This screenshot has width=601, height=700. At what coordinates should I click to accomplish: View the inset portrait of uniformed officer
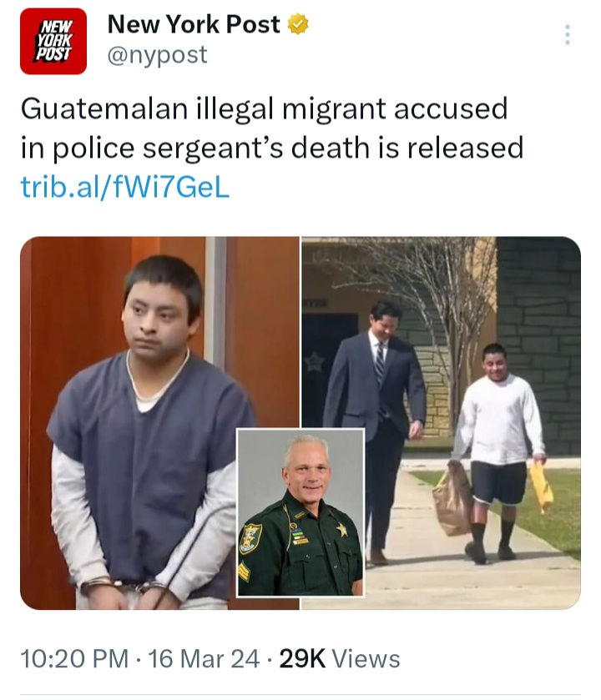[300, 512]
